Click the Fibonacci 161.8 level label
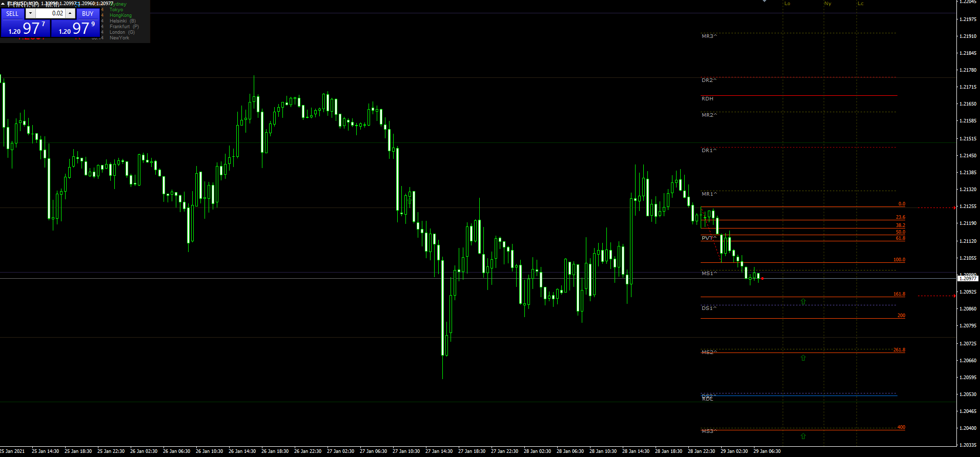The height and width of the screenshot is (457, 980). coord(900,295)
